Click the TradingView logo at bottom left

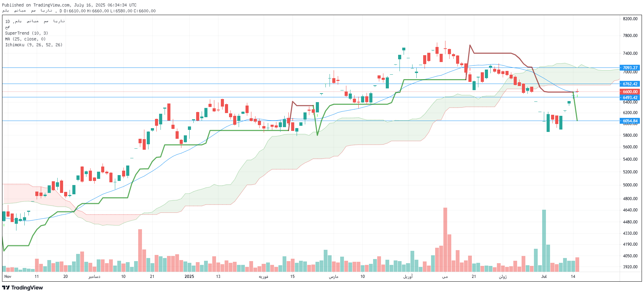coord(22,288)
